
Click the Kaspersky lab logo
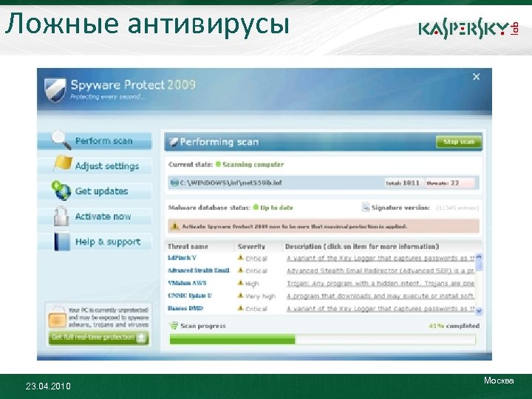468,30
